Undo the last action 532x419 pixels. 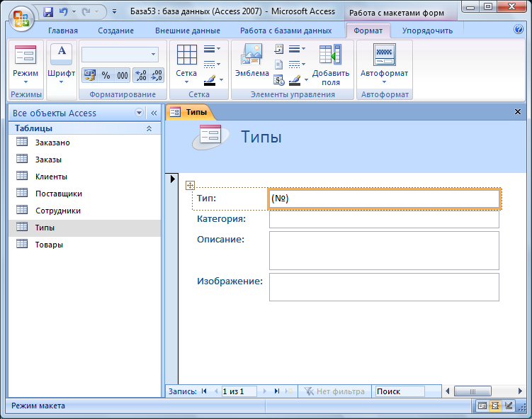(x=64, y=12)
